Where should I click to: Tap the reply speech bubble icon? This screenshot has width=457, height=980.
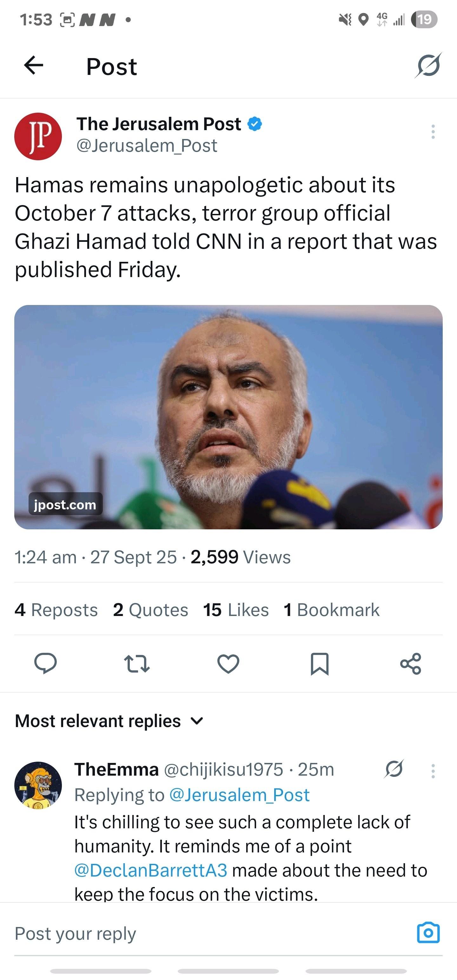click(x=45, y=664)
